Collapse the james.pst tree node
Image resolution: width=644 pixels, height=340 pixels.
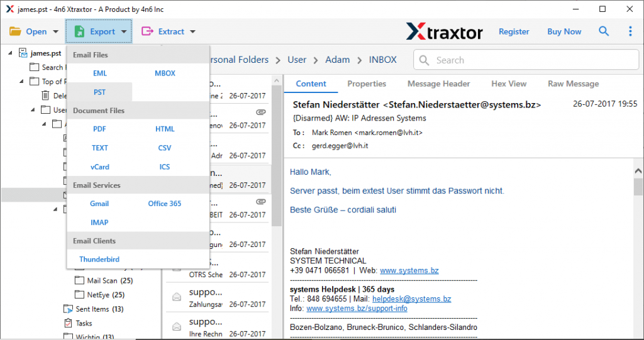pos(11,53)
